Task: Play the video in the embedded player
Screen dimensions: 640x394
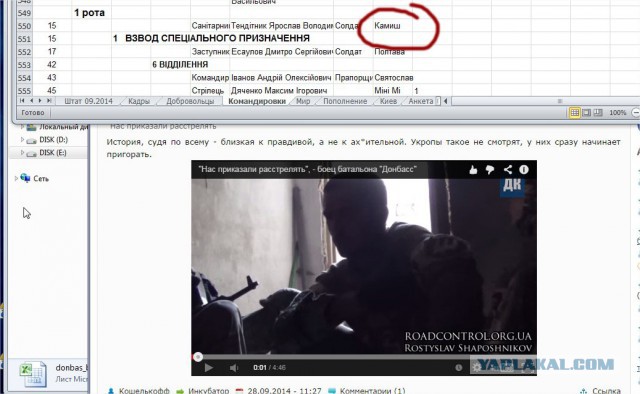Action: tap(209, 367)
